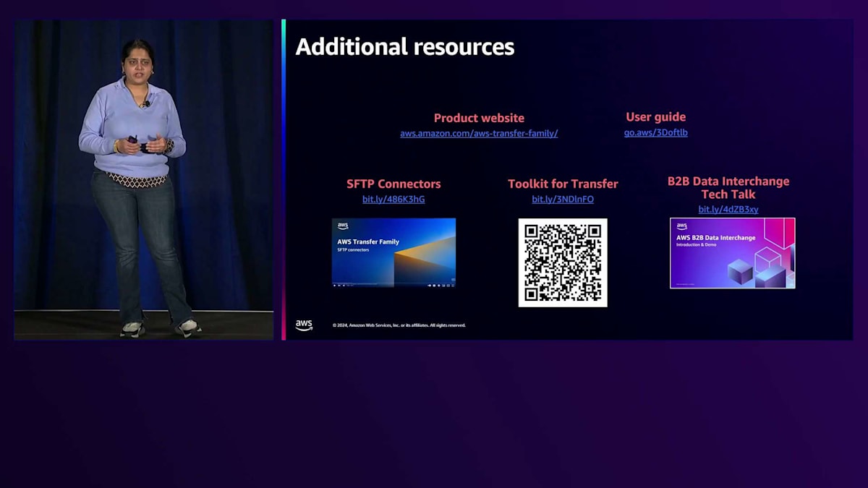Open the bit.ly/3NDlnFO toolkit link

click(x=563, y=200)
